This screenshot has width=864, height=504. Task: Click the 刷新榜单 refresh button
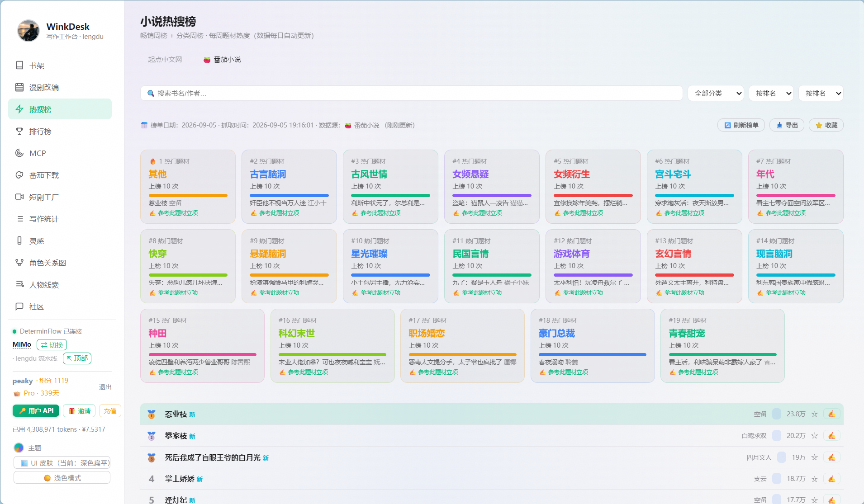(741, 125)
